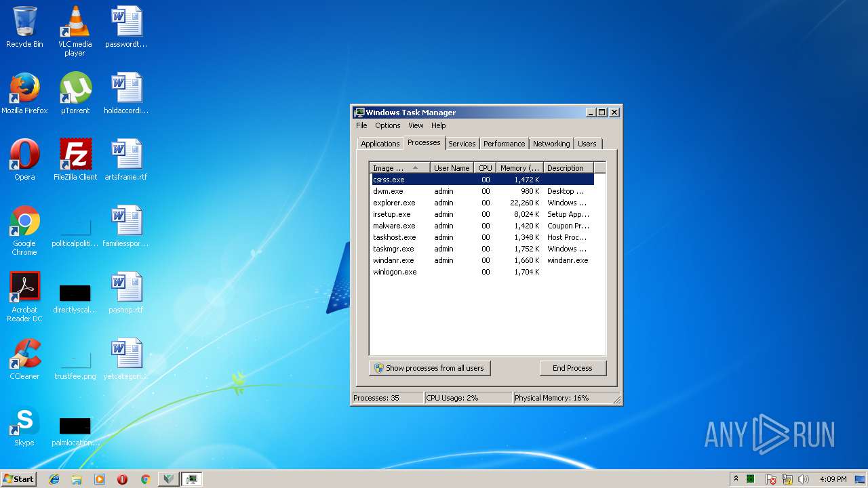Select the palmlocation... file icon
The image size is (868, 488).
click(x=75, y=431)
